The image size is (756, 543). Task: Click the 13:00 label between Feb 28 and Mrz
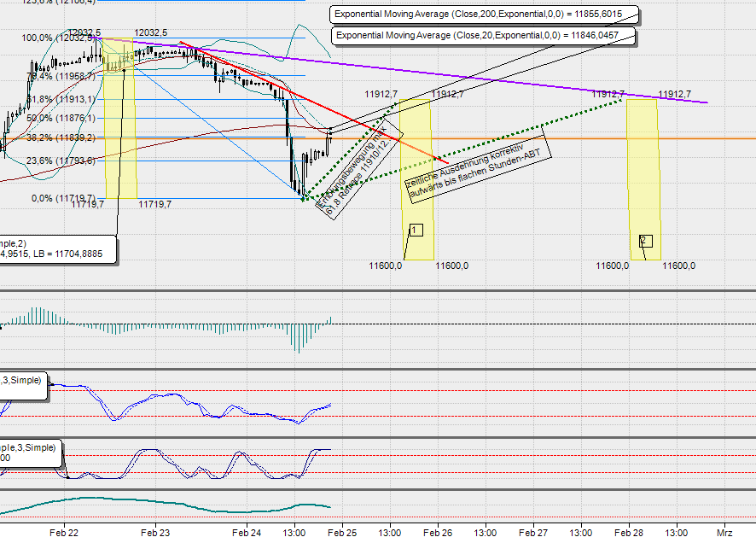coord(677,533)
